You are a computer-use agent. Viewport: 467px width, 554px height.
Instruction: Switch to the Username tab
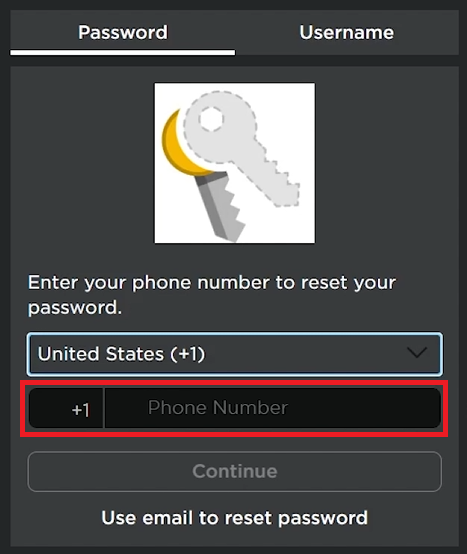[x=347, y=33]
